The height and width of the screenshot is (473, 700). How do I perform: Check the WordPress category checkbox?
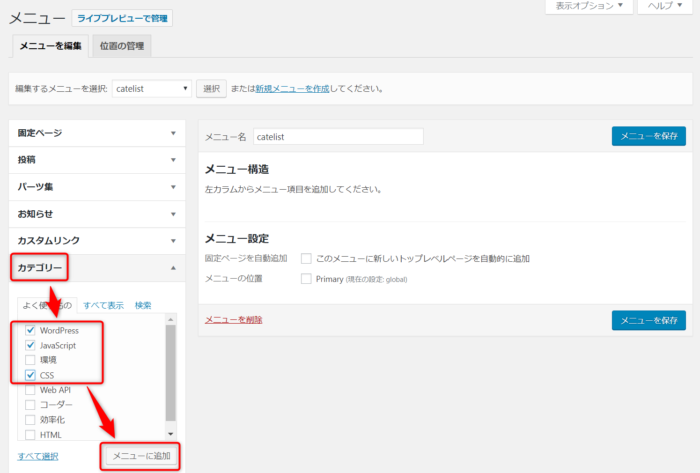30,330
